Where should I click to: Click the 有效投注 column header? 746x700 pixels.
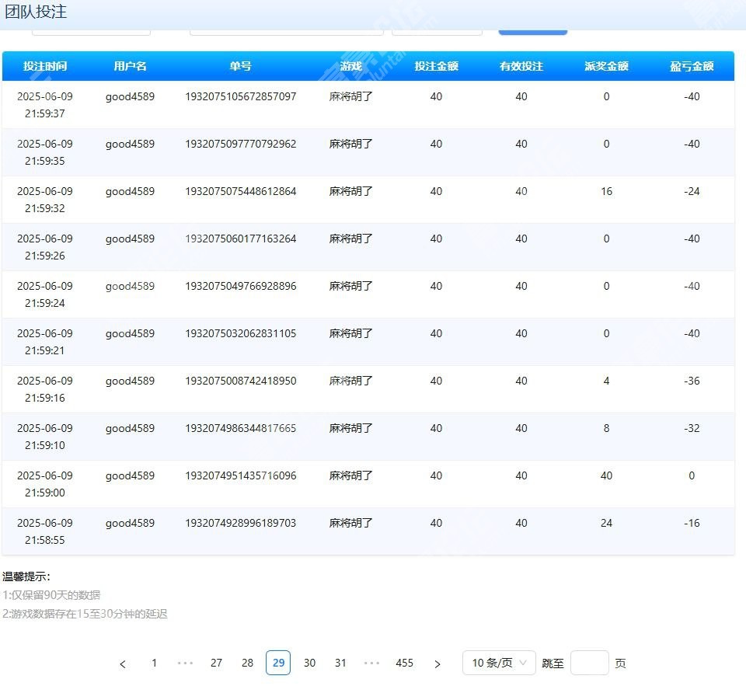point(521,66)
